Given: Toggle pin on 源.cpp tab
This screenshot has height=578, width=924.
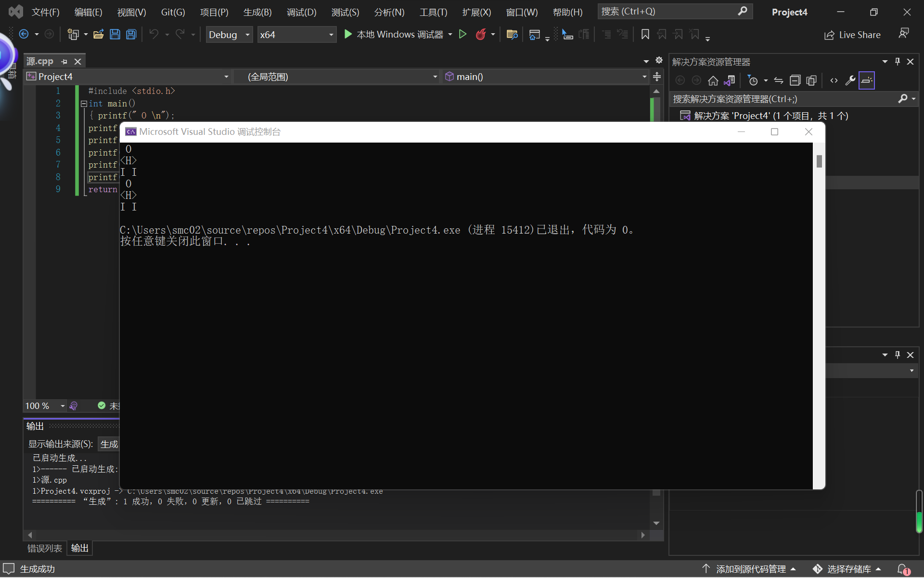Looking at the screenshot, I should (64, 62).
